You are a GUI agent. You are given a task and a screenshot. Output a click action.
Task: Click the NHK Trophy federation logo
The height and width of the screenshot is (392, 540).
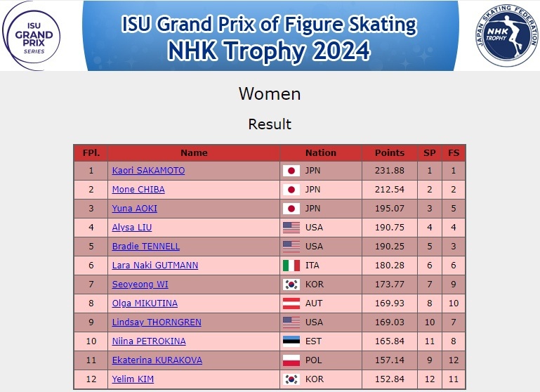(x=506, y=36)
